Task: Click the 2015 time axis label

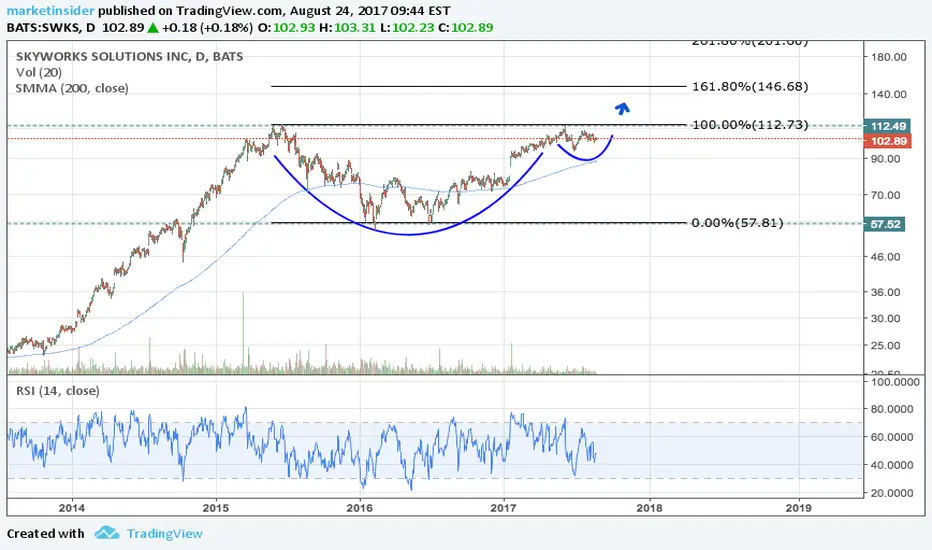Action: [216, 507]
